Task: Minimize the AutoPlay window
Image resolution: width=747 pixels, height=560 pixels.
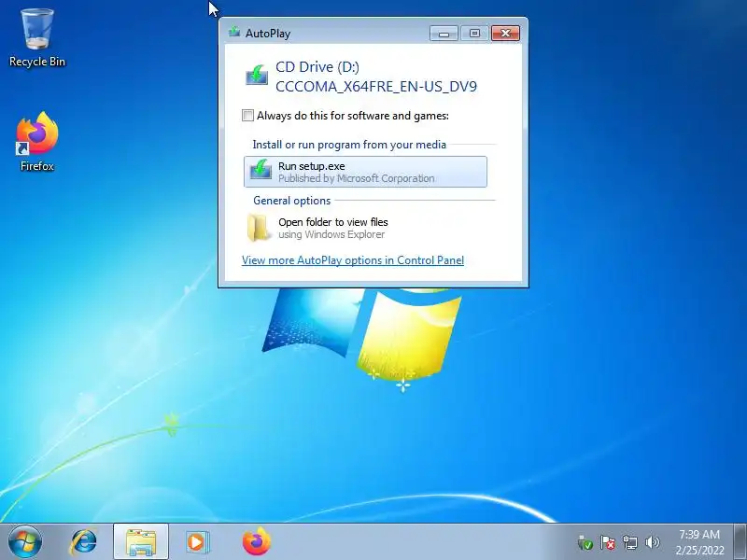Action: coord(444,33)
